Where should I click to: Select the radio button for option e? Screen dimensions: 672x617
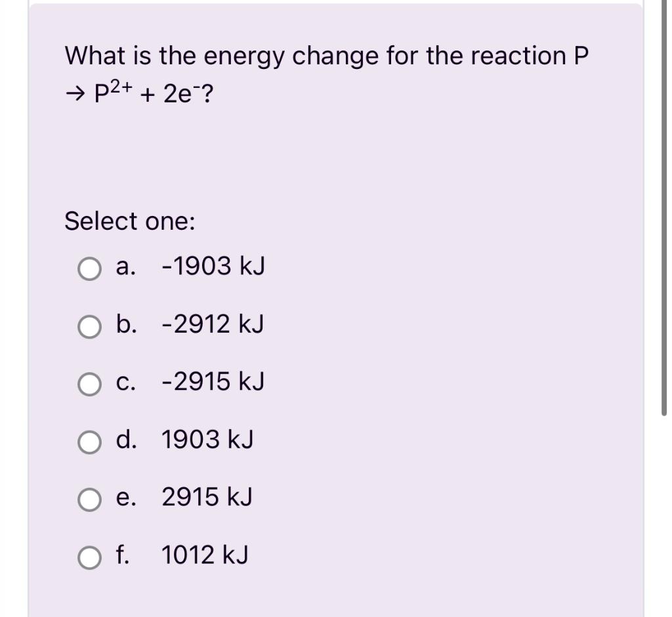[89, 499]
